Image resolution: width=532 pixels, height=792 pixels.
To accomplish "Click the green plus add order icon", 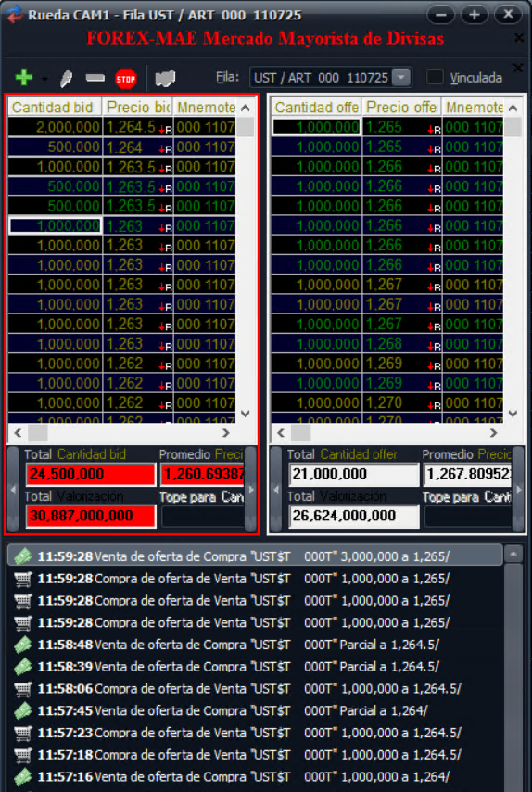I will (24, 78).
